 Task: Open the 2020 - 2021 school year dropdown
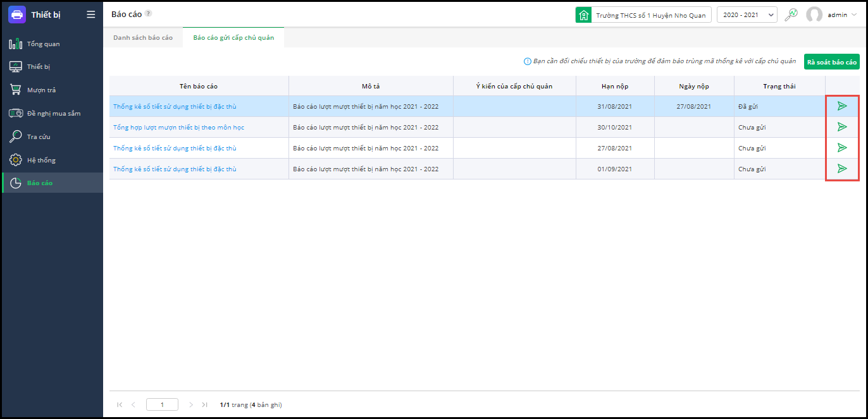point(747,15)
